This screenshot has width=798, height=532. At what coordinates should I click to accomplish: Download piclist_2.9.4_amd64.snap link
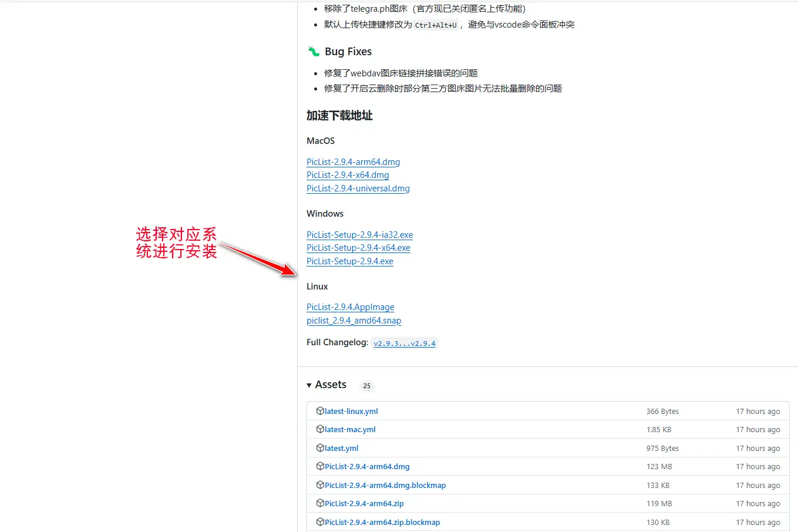coord(353,321)
